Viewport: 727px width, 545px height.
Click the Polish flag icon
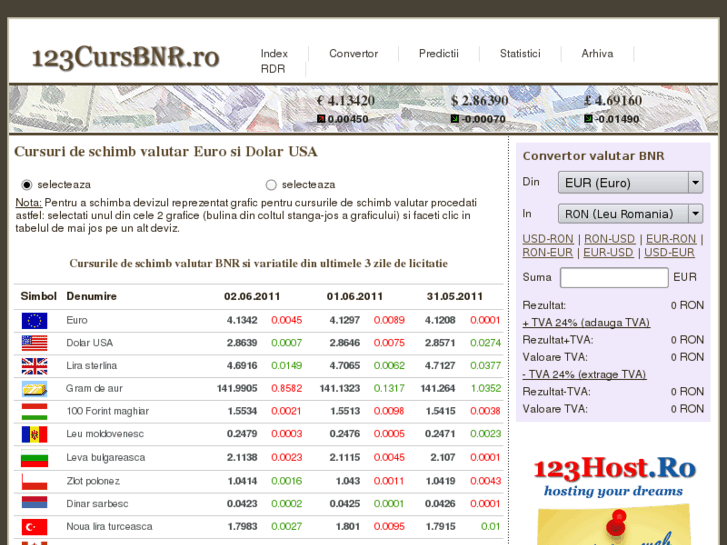click(x=34, y=481)
